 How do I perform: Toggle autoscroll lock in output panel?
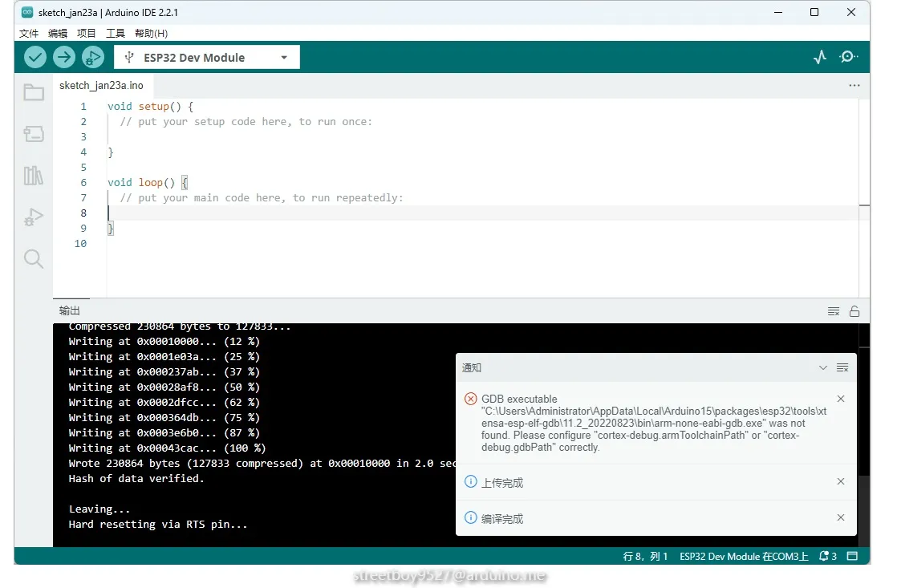point(854,310)
